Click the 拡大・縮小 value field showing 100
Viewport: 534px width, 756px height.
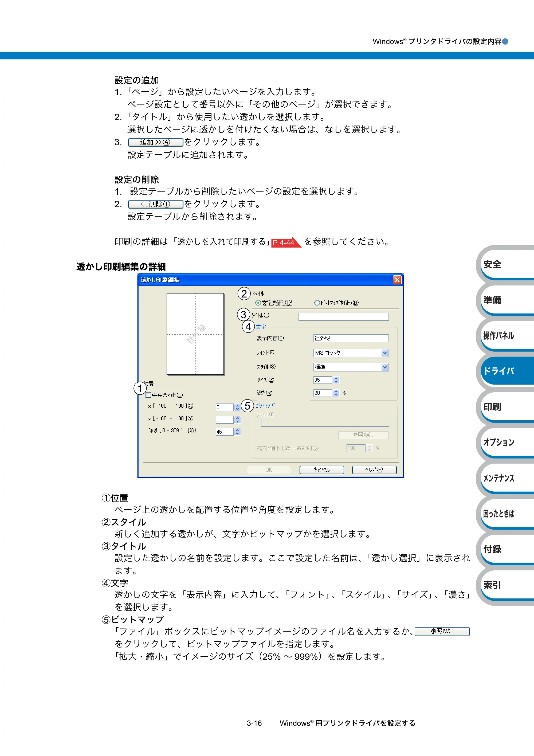tap(356, 448)
